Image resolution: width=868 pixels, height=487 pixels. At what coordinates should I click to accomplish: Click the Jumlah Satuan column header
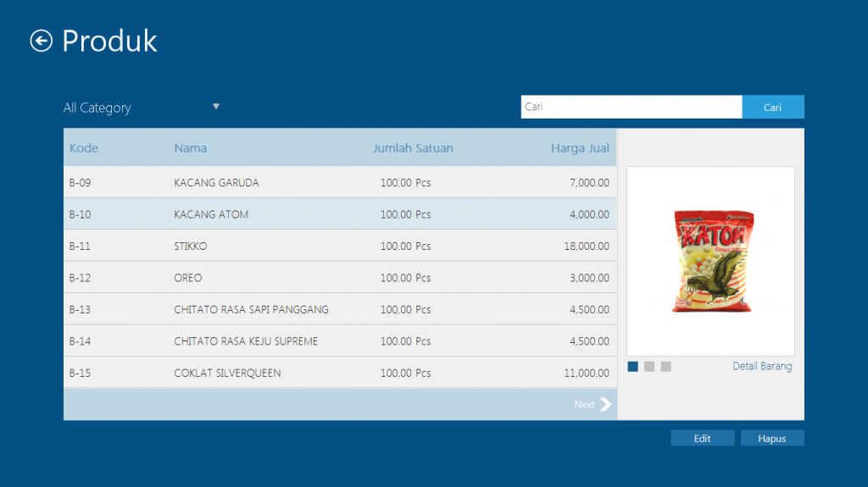coord(413,148)
